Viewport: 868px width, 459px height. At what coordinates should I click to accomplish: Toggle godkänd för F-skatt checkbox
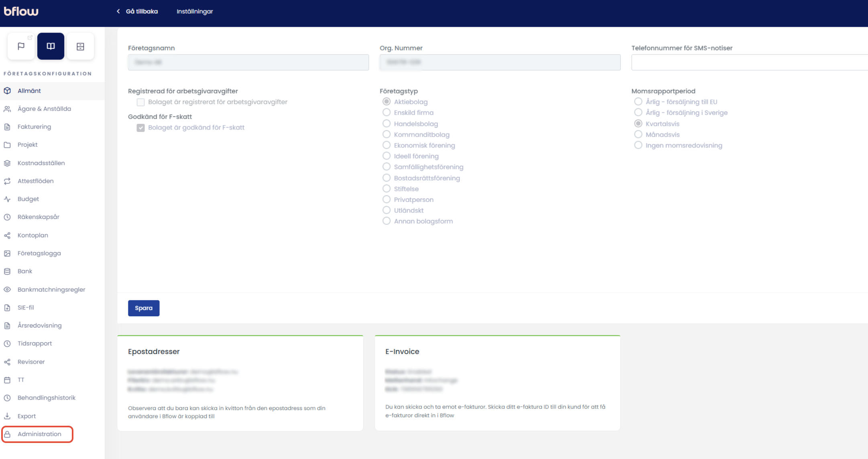pos(140,128)
